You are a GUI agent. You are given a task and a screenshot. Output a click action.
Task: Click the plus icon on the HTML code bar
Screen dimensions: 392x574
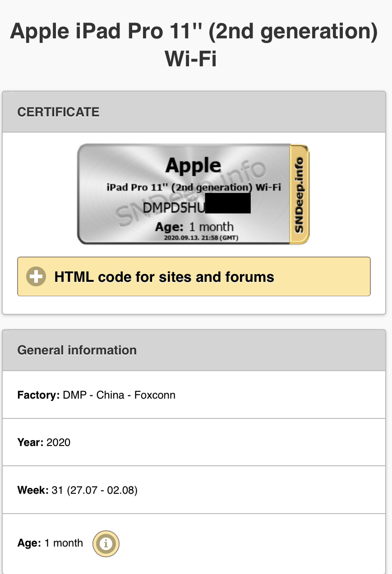click(36, 276)
